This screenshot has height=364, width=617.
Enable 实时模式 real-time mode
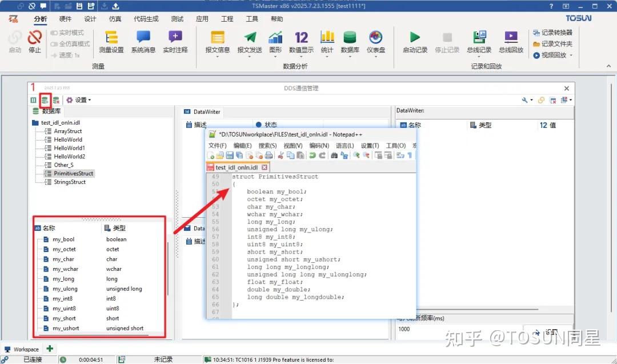(x=68, y=33)
